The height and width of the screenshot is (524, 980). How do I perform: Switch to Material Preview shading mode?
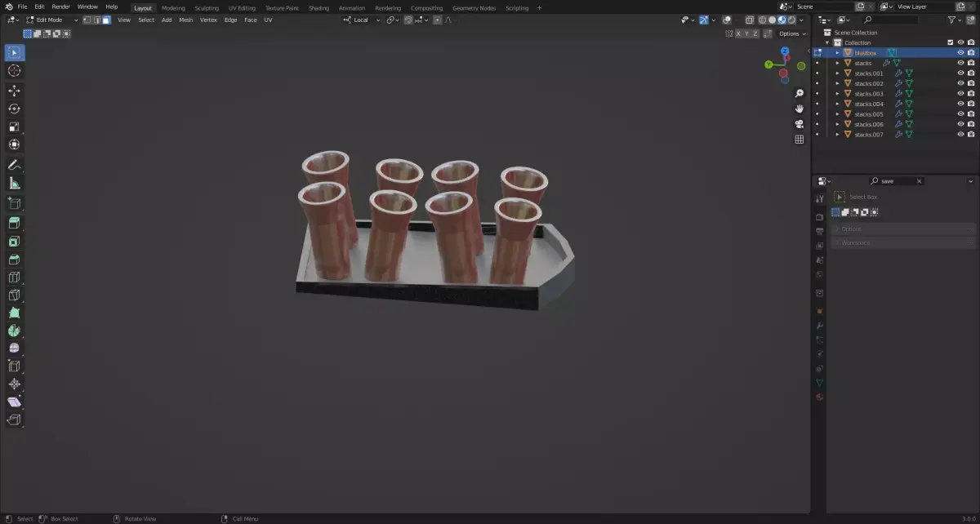[x=782, y=20]
